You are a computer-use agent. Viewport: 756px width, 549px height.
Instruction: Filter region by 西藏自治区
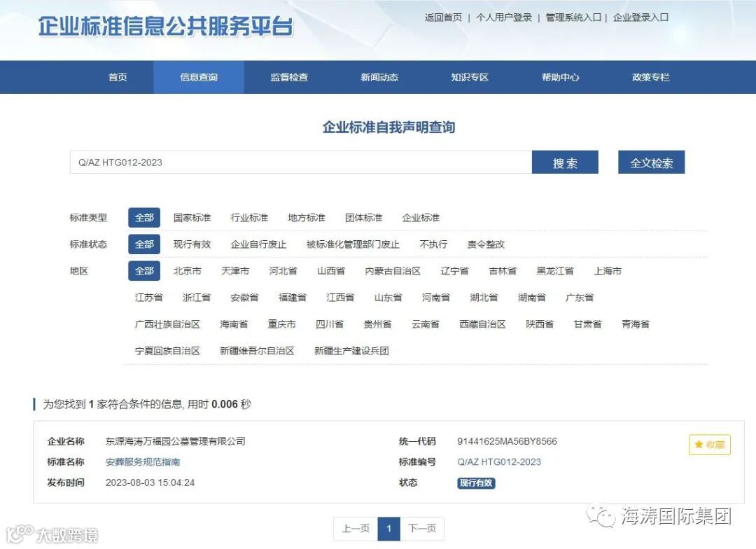pos(482,324)
